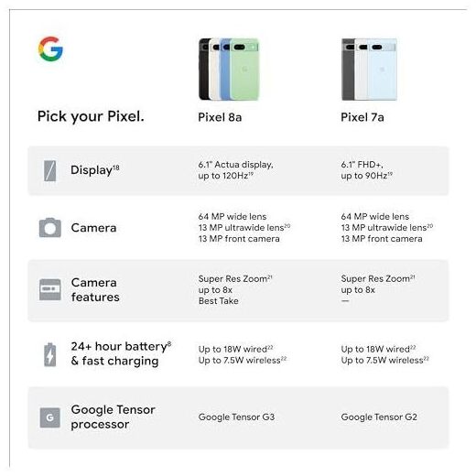Select the Pixel 7a phone image
Image resolution: width=476 pixels, height=476 pixels.
[x=369, y=70]
